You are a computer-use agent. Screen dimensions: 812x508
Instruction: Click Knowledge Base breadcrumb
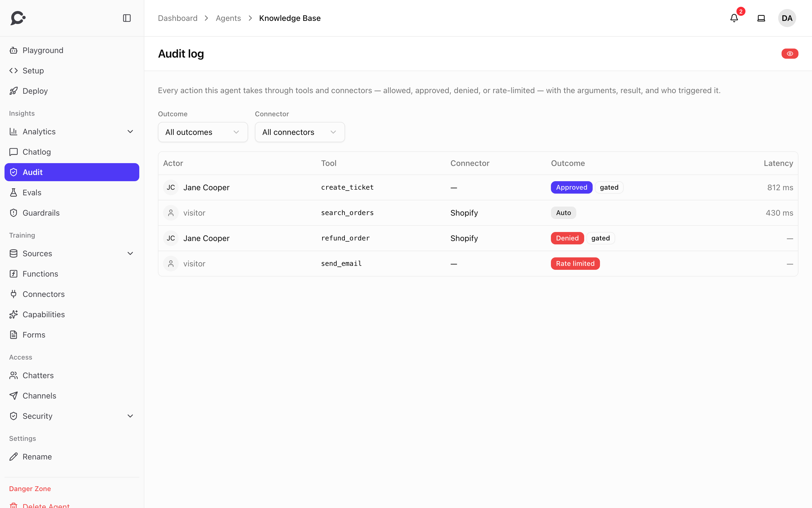[x=290, y=18]
